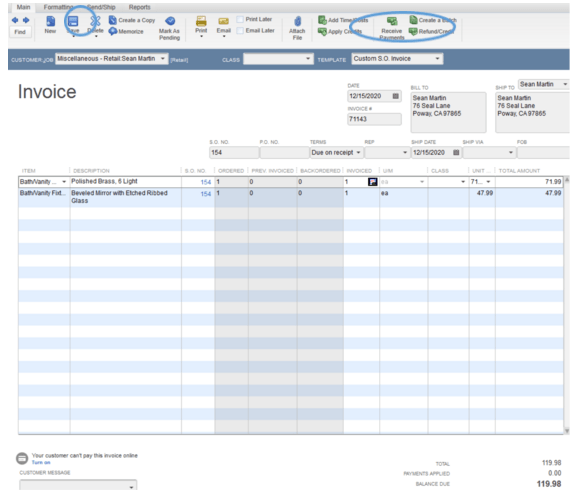578x500 pixels.
Task: Open the item dropdown on the Polished Brass row
Action: click(64, 181)
